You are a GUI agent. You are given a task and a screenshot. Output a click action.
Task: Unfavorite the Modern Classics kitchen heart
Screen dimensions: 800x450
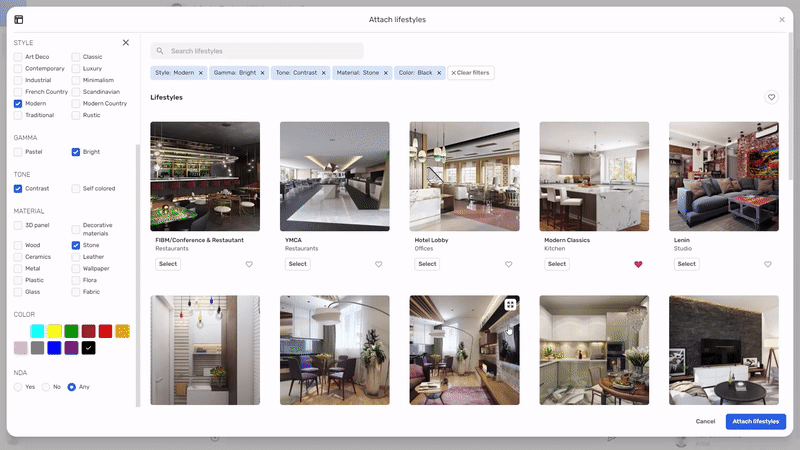point(638,264)
